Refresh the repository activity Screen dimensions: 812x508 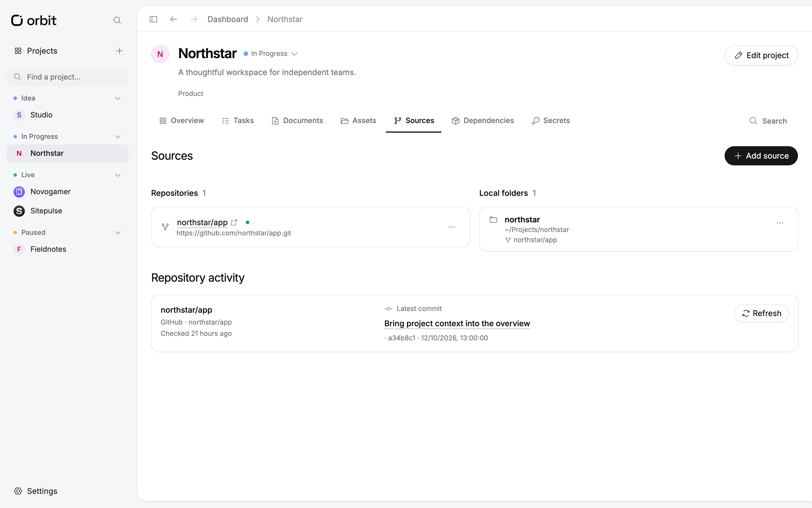click(761, 314)
